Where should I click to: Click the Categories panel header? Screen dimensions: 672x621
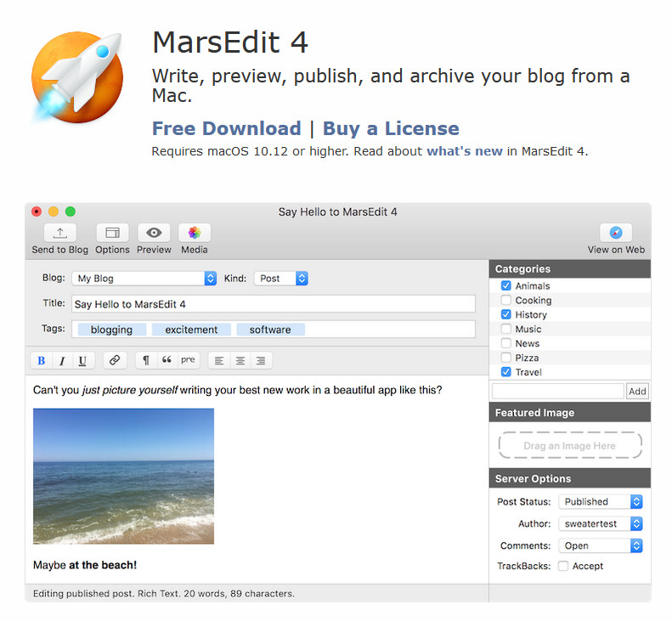pos(570,269)
